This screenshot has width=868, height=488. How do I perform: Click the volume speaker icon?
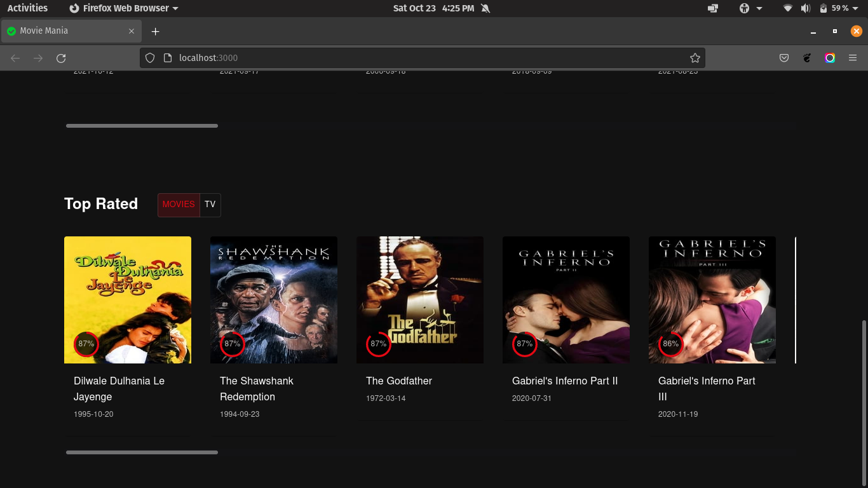coord(806,8)
